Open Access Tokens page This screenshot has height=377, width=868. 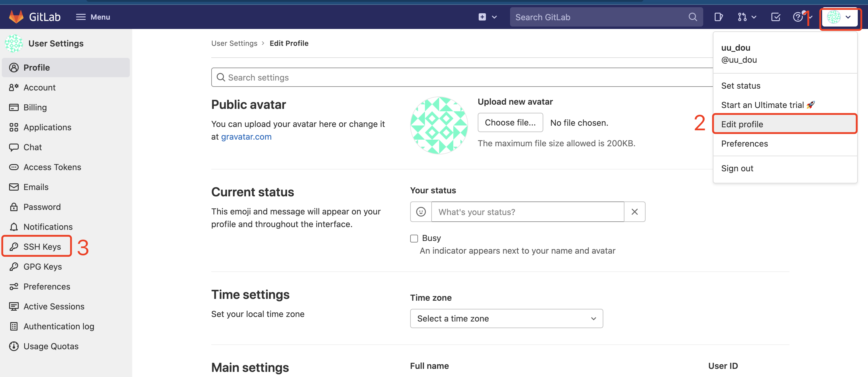pos(66,167)
